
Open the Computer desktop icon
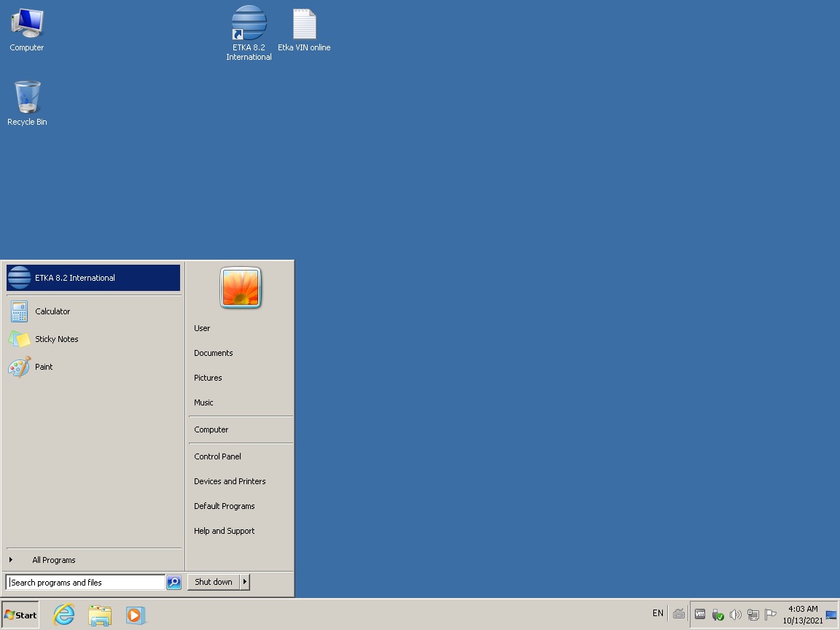click(x=27, y=30)
